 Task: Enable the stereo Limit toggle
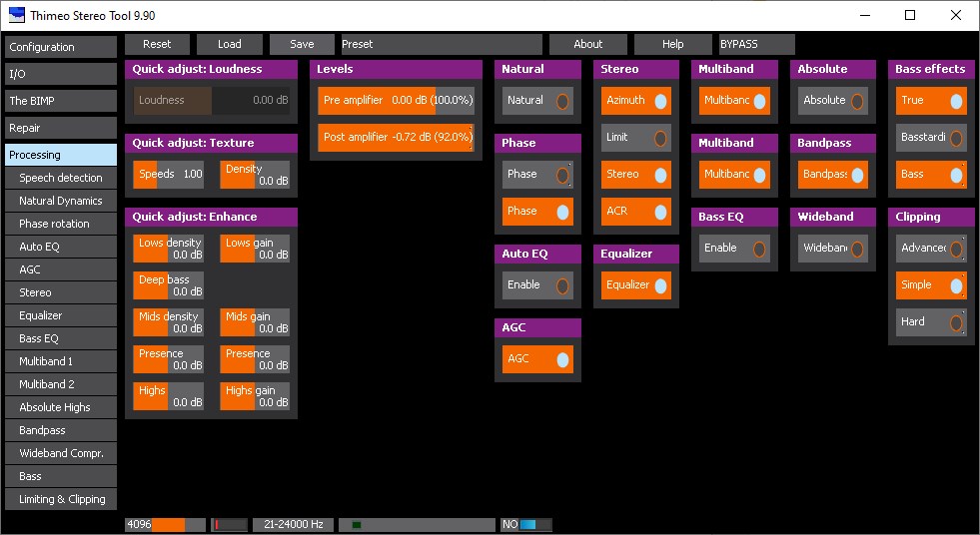(635, 138)
